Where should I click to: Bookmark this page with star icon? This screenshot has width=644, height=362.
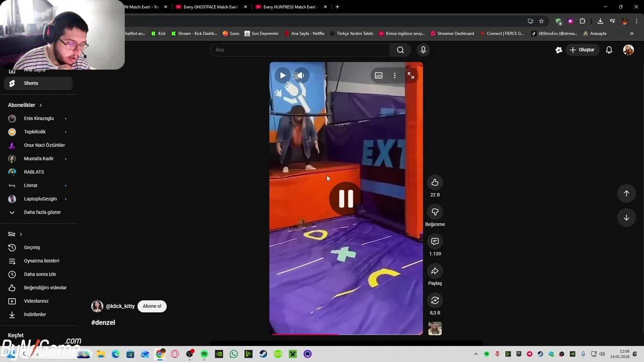coord(541,21)
